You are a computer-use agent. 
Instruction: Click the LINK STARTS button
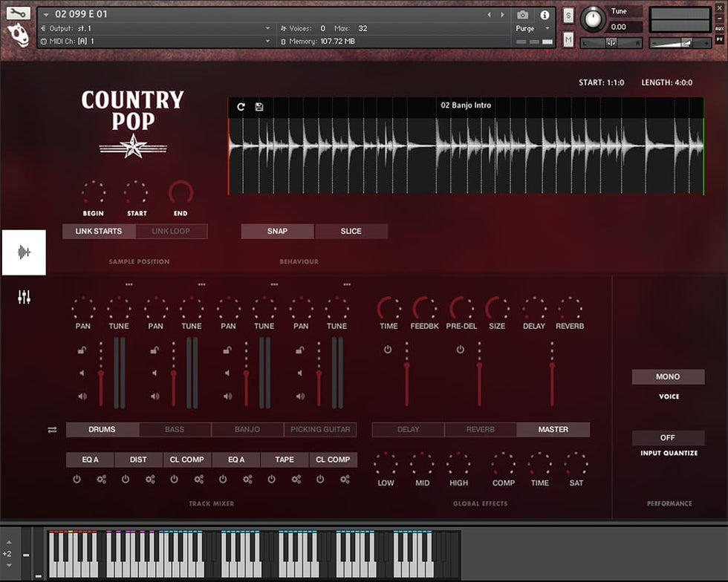pos(99,232)
